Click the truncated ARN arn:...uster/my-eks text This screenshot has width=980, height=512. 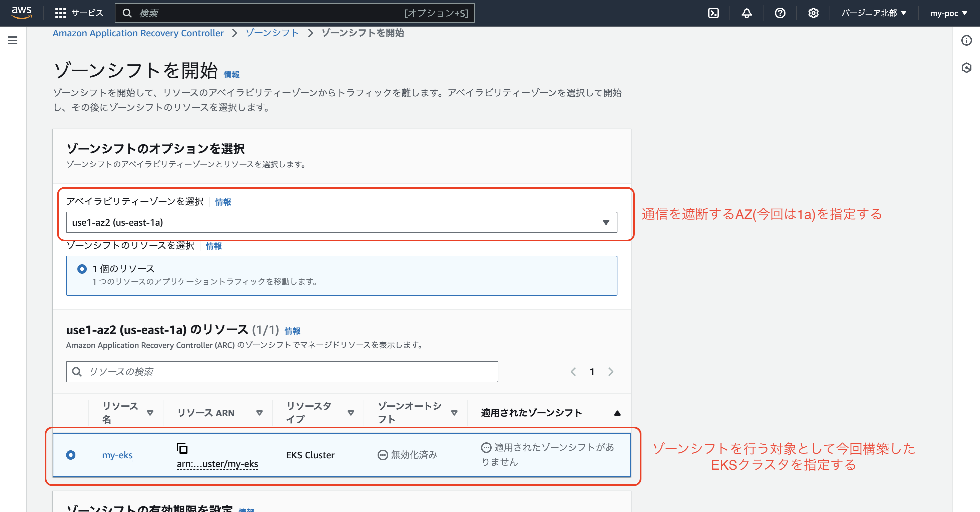[217, 464]
